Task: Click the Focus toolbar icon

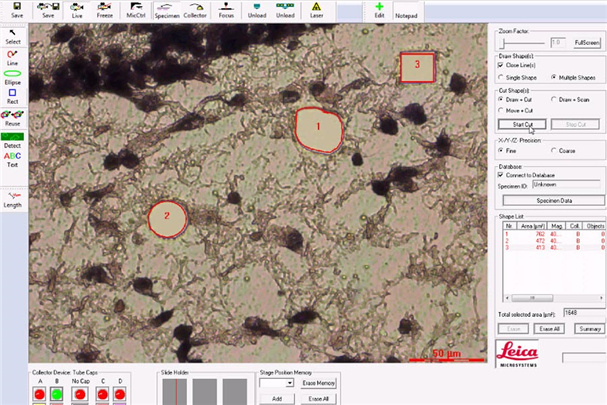Action: [226, 11]
